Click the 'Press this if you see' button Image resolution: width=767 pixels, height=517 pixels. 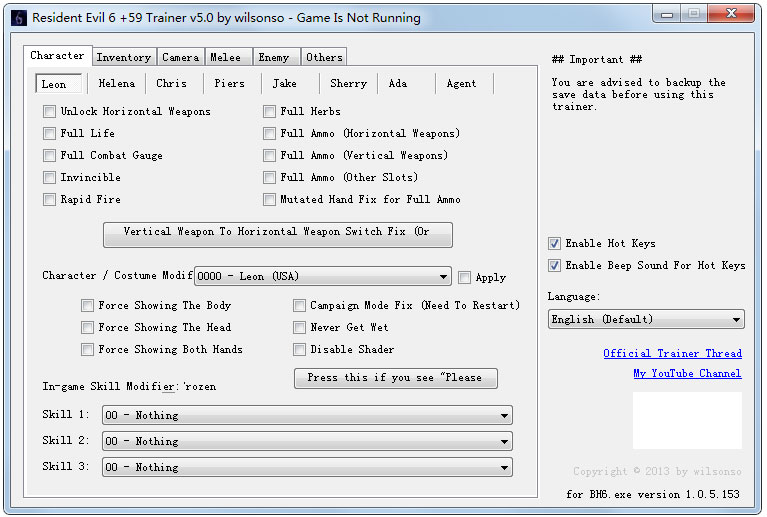tap(395, 379)
